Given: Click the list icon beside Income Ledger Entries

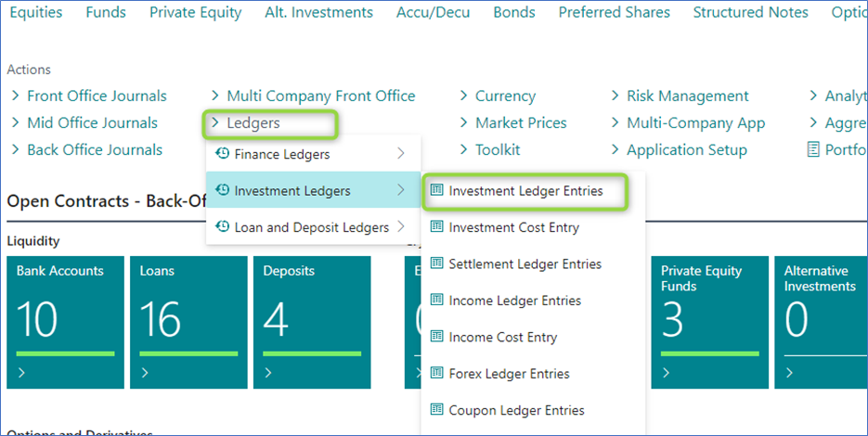Looking at the screenshot, I should coord(437,301).
